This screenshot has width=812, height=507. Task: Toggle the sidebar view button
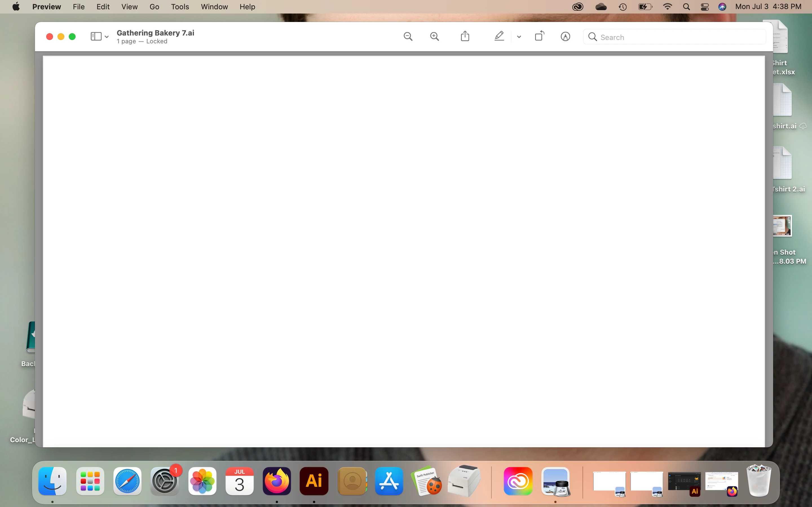click(x=96, y=37)
